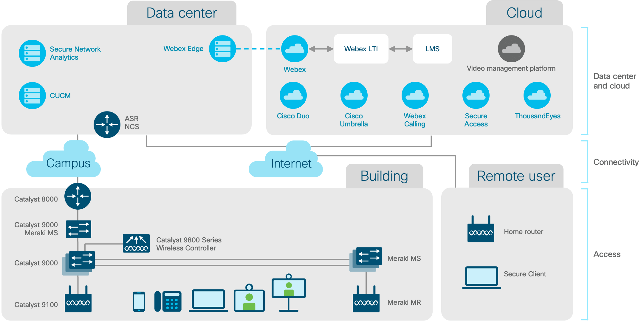
Task: Select the Building header tab
Action: [384, 176]
